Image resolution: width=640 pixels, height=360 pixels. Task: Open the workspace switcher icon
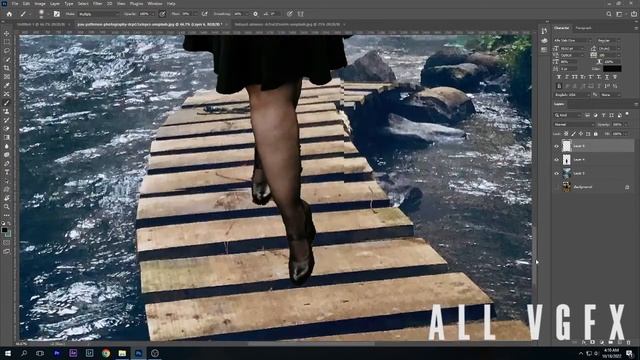620,14
